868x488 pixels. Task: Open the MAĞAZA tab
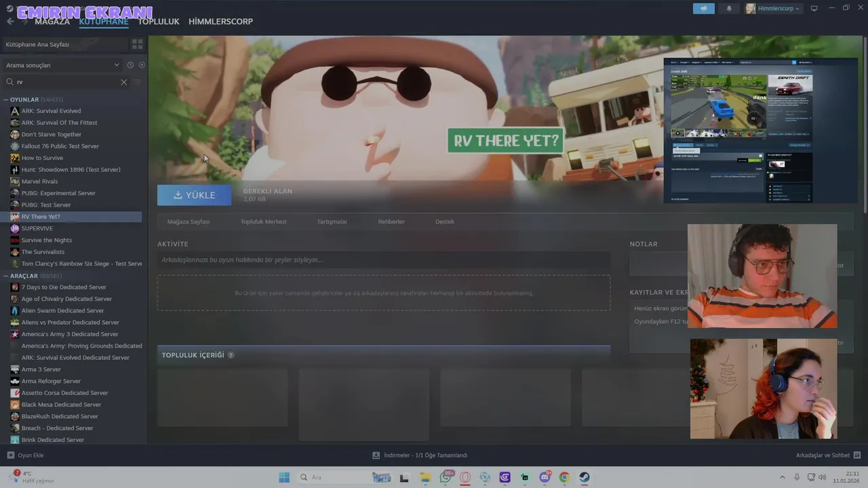(x=52, y=22)
